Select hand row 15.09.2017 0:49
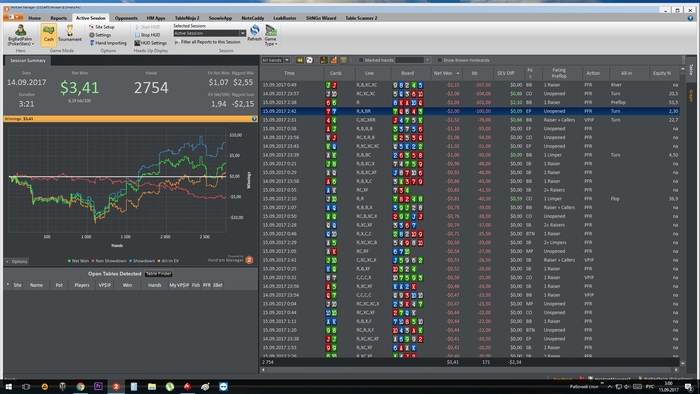Viewport: 700px width, 394px height. coord(470,85)
